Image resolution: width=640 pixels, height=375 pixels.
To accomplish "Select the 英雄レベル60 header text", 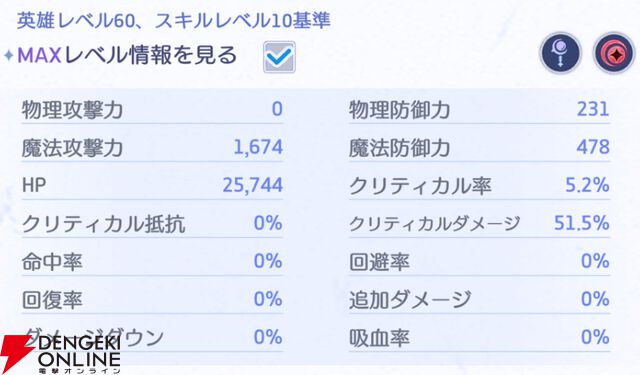I will point(76,21).
